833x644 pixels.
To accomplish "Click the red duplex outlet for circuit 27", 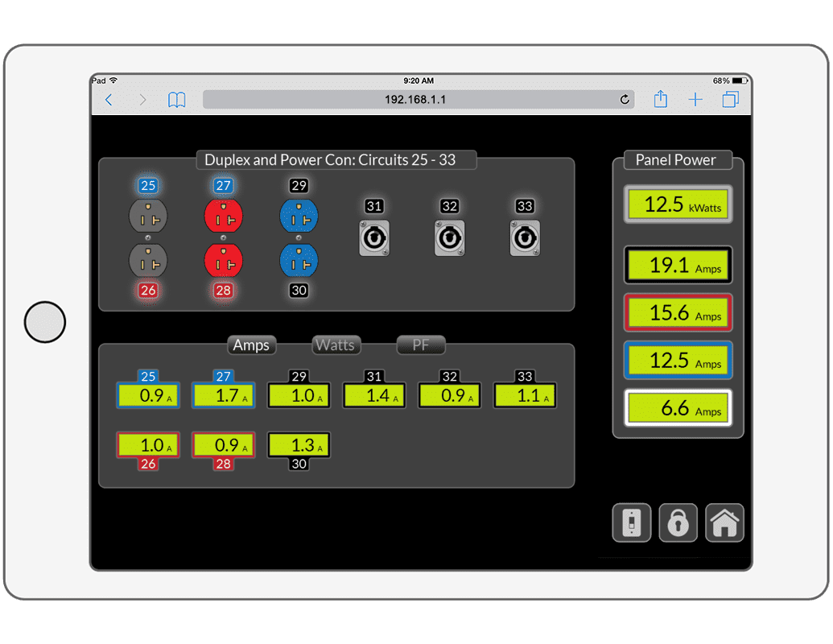I will (x=223, y=216).
